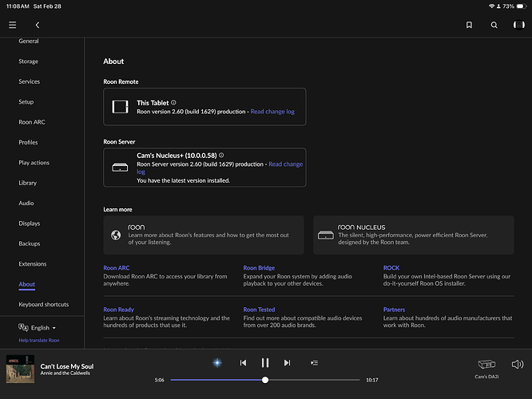Skip to the next track
532x399 pixels.
(x=287, y=362)
